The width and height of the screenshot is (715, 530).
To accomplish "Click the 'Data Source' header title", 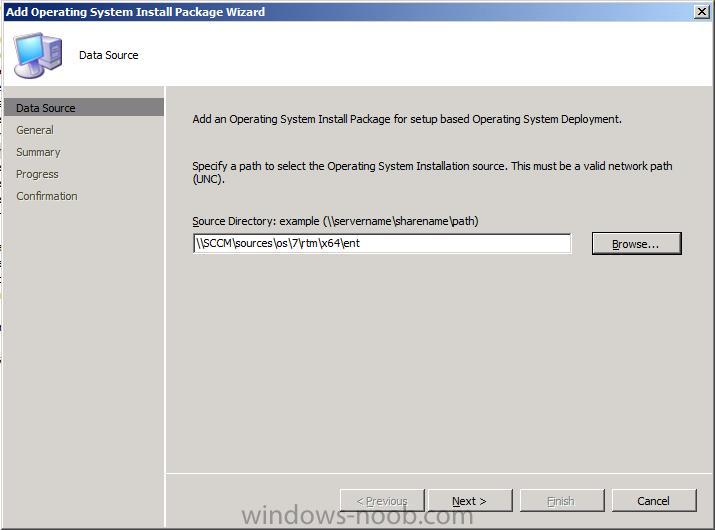I will (109, 55).
